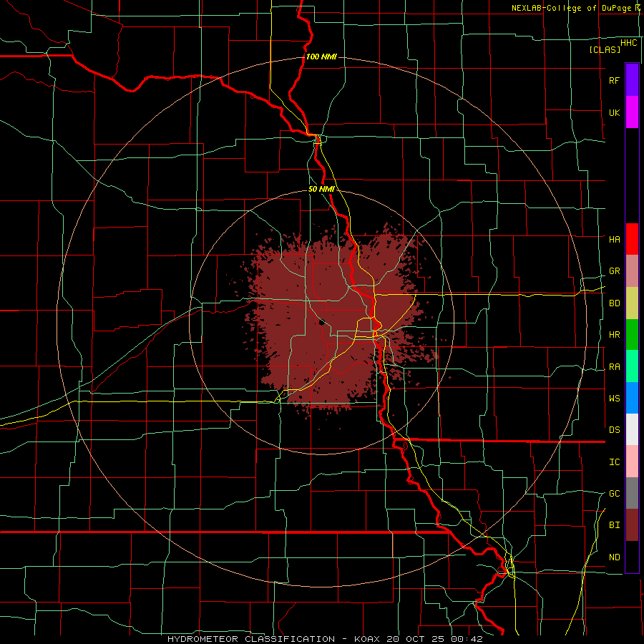Click the 100 NMI range ring label
This screenshot has height=644, width=644.
pos(321,57)
